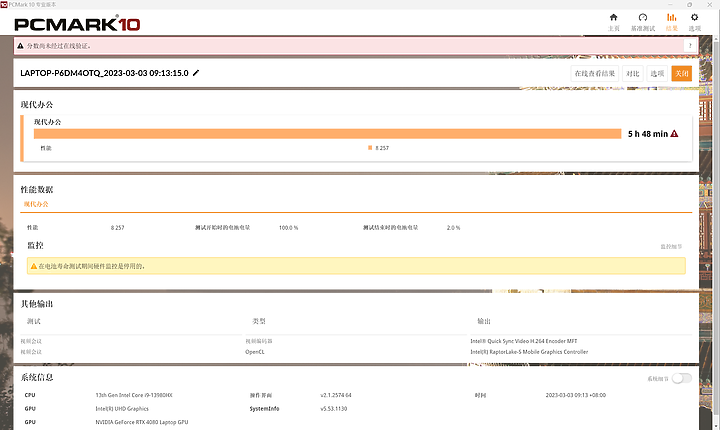720x430 pixels.
Task: Click the 2.0 % ending battery value
Action: point(453,228)
